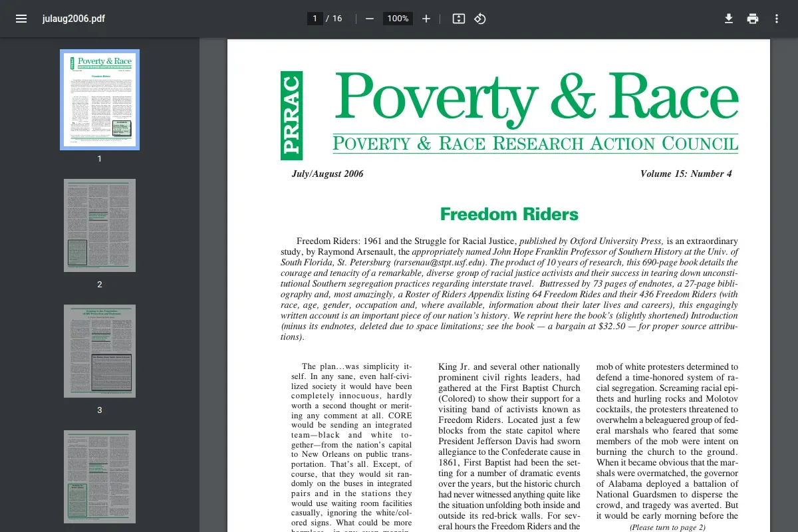Print the document

pyautogui.click(x=753, y=19)
